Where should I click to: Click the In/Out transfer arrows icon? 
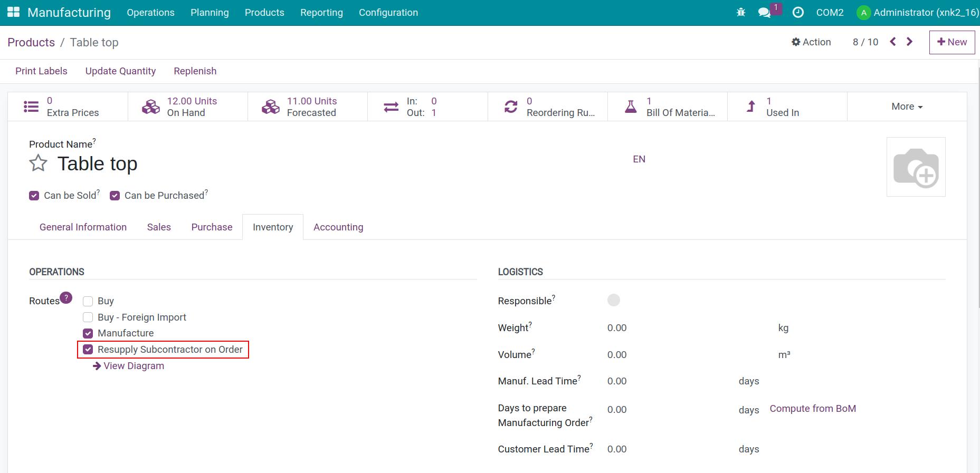(x=391, y=107)
